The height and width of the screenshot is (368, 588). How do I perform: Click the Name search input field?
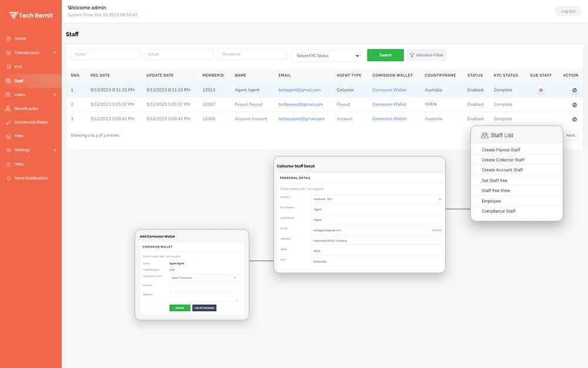point(105,54)
